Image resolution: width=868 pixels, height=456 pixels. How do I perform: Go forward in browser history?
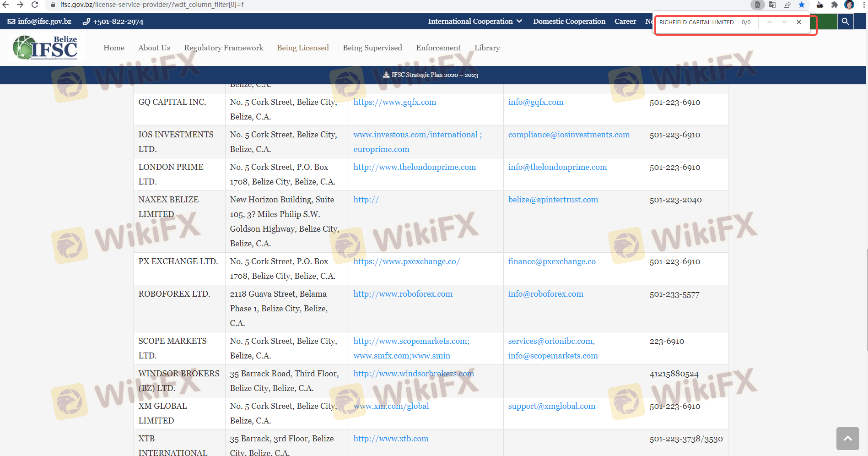(20, 5)
